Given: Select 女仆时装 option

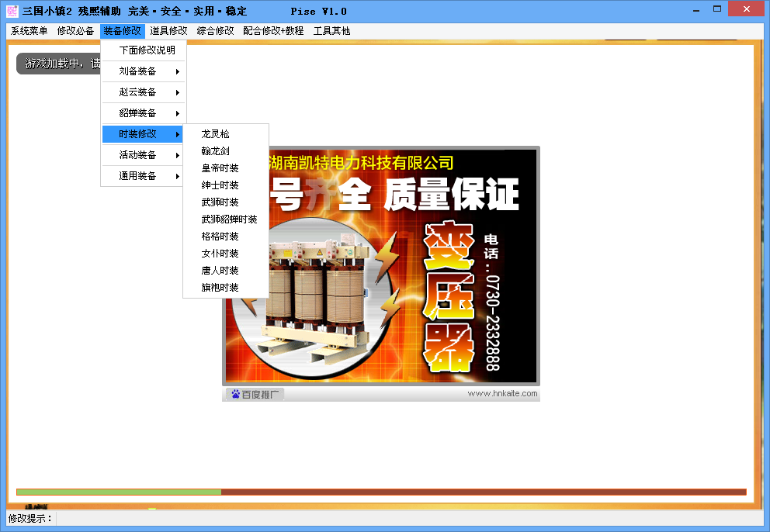Looking at the screenshot, I should pos(226,254).
